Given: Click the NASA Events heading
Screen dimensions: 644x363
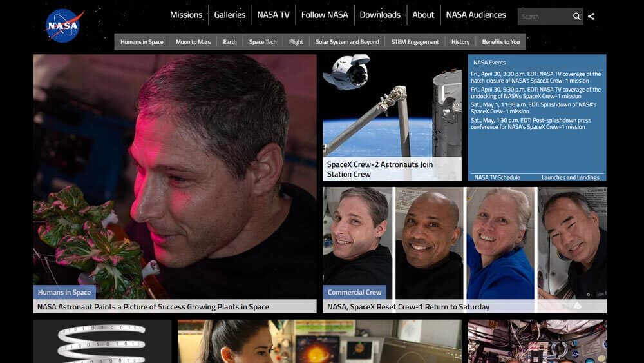Looking at the screenshot, I should point(489,63).
